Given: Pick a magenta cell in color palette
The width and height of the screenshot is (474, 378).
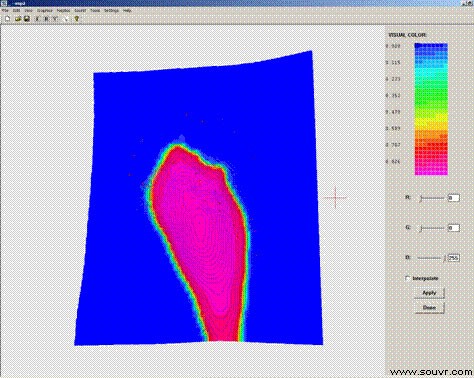Looking at the screenshot, I should (431, 169).
